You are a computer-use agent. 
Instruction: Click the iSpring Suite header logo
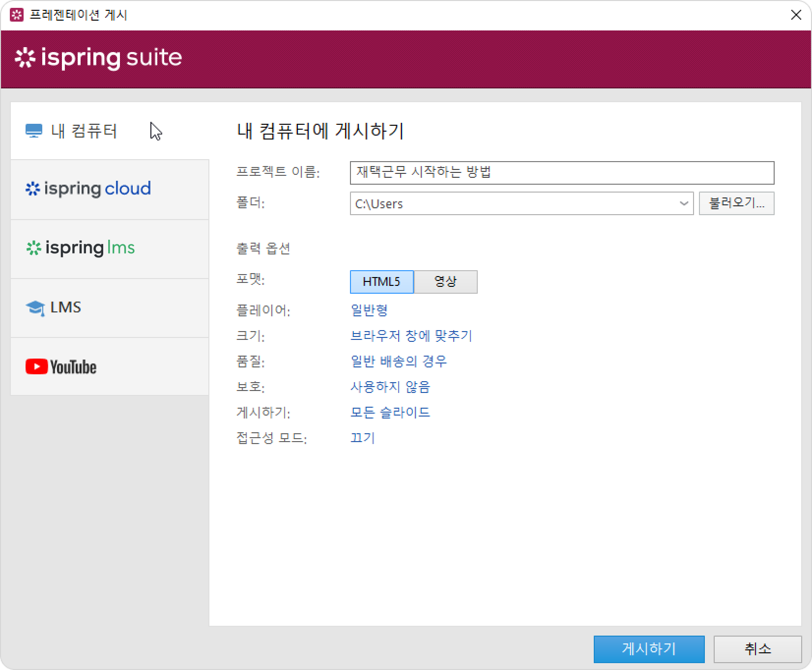pos(98,58)
